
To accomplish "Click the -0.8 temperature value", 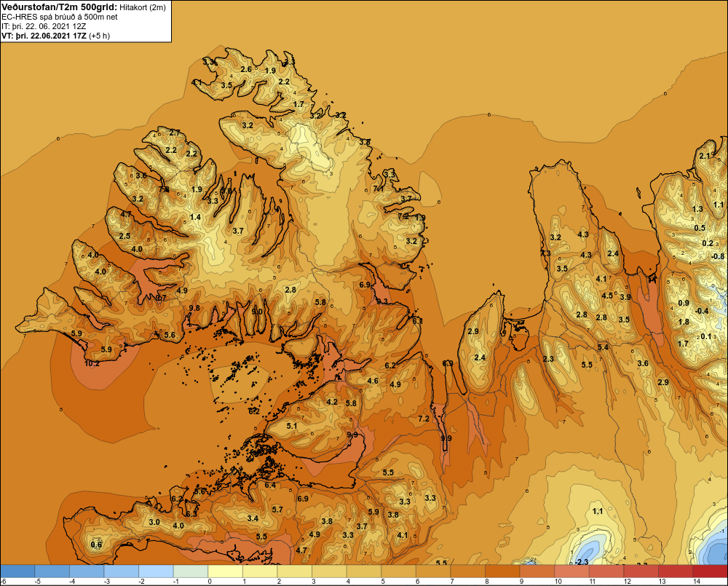I will [718, 256].
